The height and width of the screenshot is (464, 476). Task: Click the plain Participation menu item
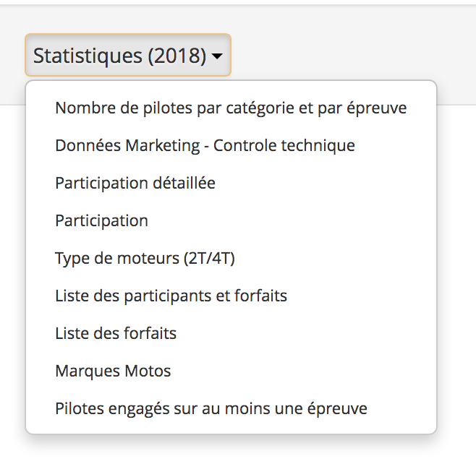click(101, 221)
